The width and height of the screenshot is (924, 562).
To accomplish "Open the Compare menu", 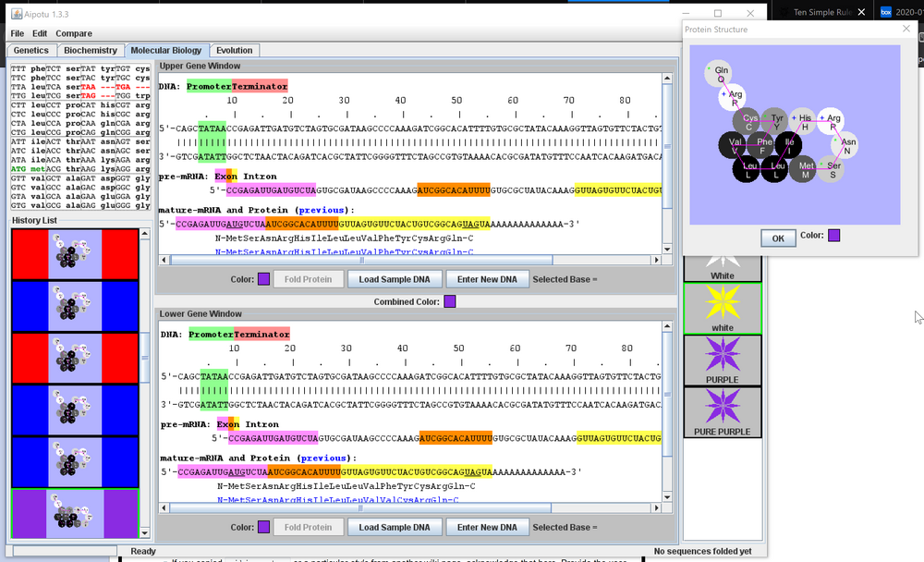I will (x=74, y=33).
